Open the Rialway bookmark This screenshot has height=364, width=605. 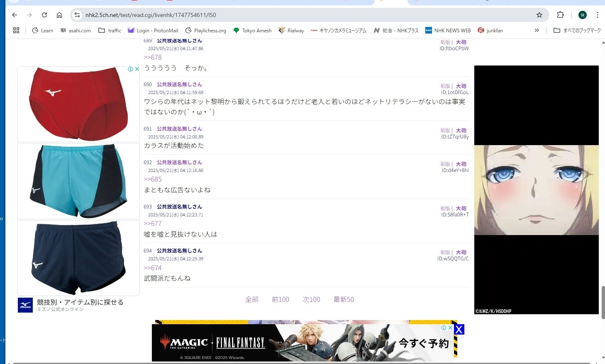291,31
